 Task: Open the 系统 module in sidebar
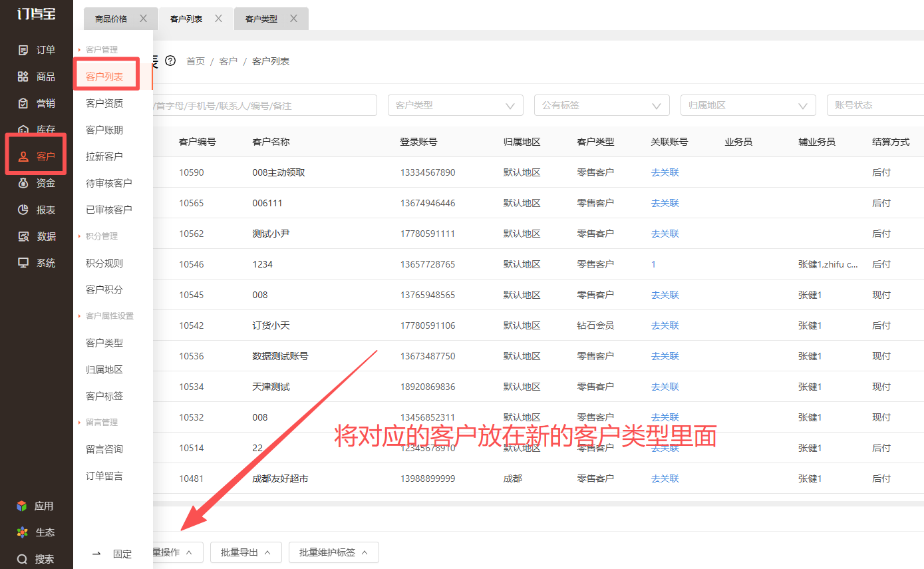pos(37,263)
